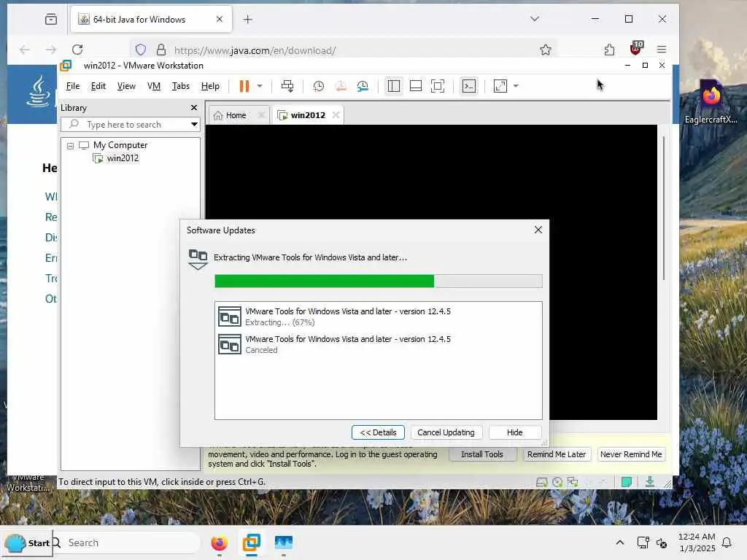
Task: Select the Canceled VMware Tools item
Action: tap(379, 344)
